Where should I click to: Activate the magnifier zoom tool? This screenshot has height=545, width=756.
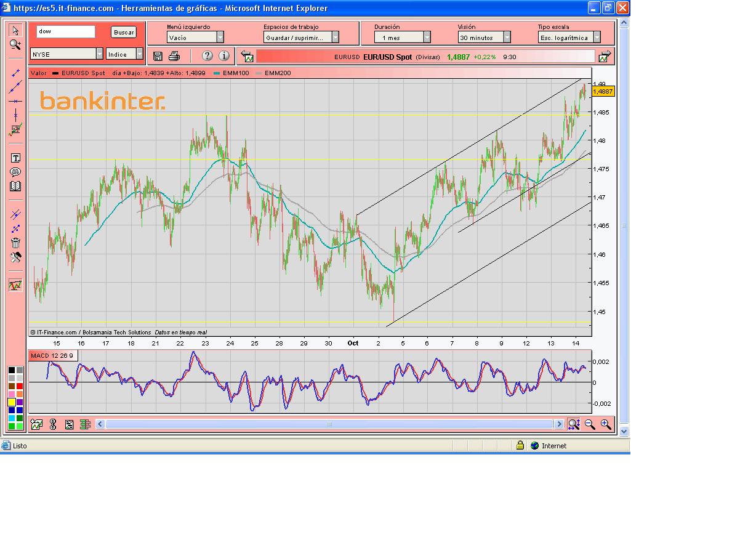point(15,44)
